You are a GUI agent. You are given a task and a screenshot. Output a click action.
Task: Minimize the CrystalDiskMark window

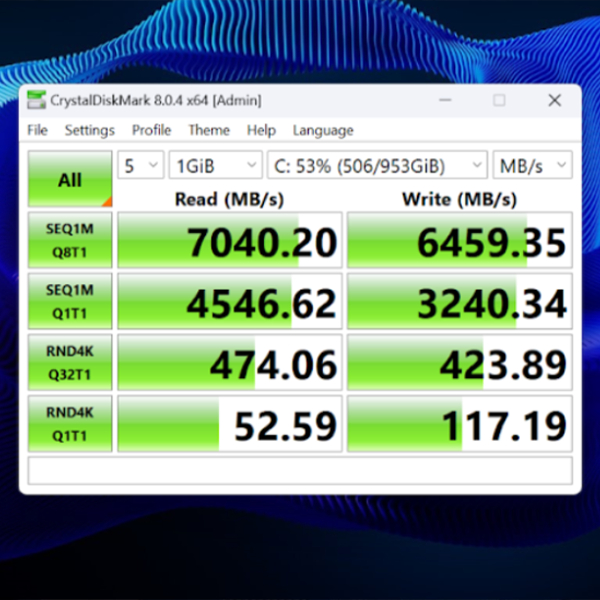coord(445,100)
